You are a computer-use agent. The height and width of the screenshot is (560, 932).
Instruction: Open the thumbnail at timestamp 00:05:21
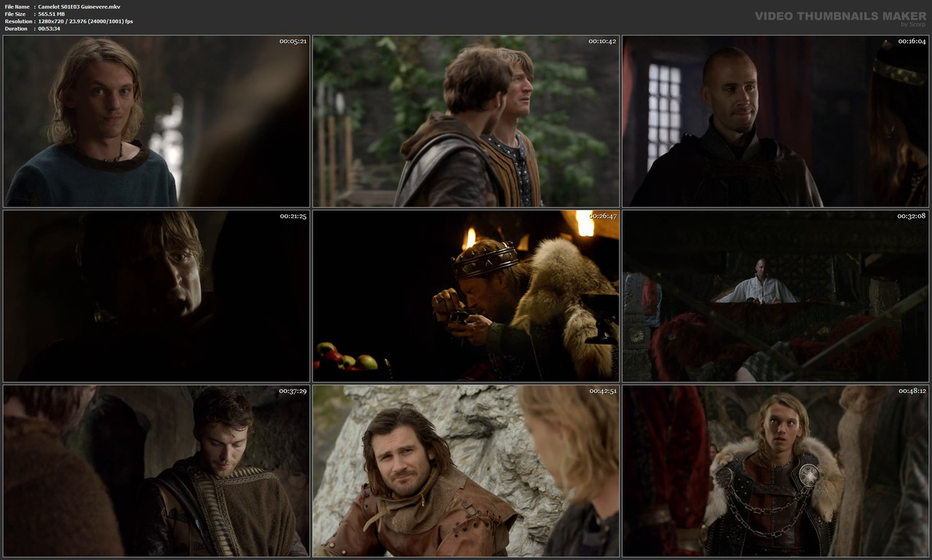pyautogui.click(x=157, y=121)
